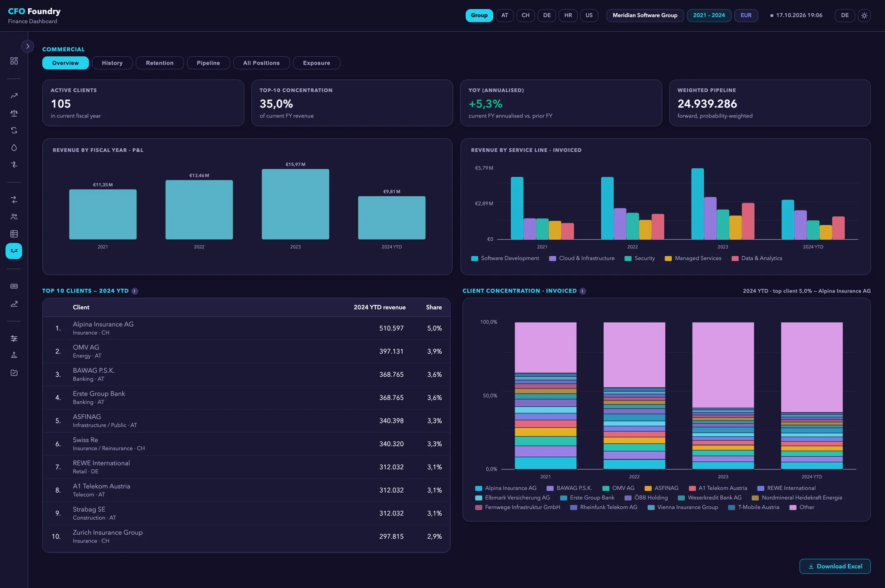
Task: Toggle Data & Analytics legend swatch
Action: point(735,258)
